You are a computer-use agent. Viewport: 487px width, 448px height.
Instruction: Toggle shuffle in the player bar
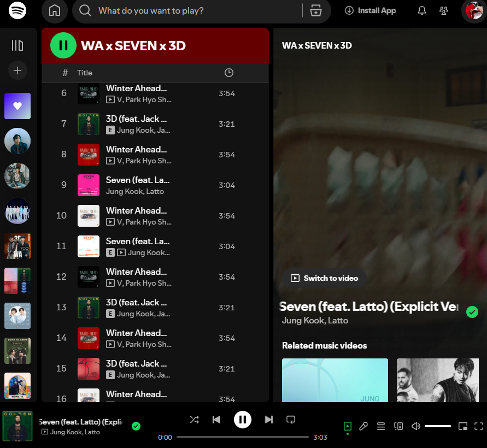point(195,420)
